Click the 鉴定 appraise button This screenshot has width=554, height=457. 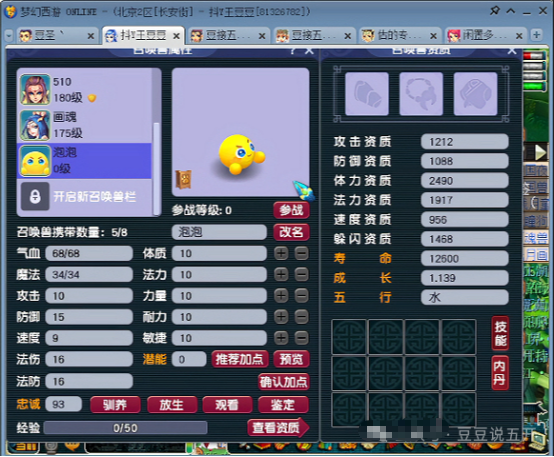(283, 405)
